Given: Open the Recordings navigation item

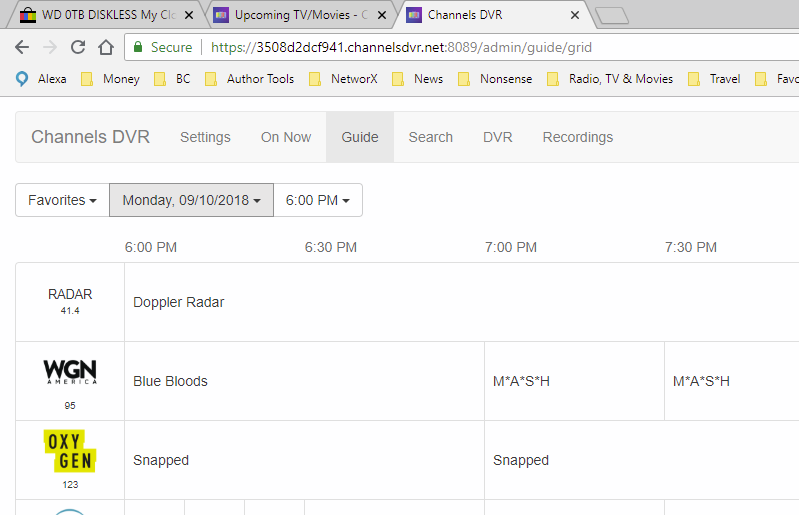Looking at the screenshot, I should (x=577, y=137).
